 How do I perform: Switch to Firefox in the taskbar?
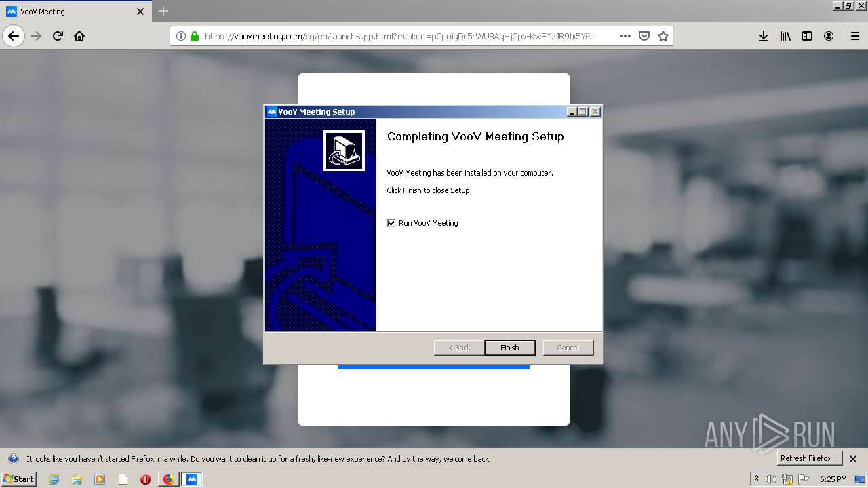[168, 479]
